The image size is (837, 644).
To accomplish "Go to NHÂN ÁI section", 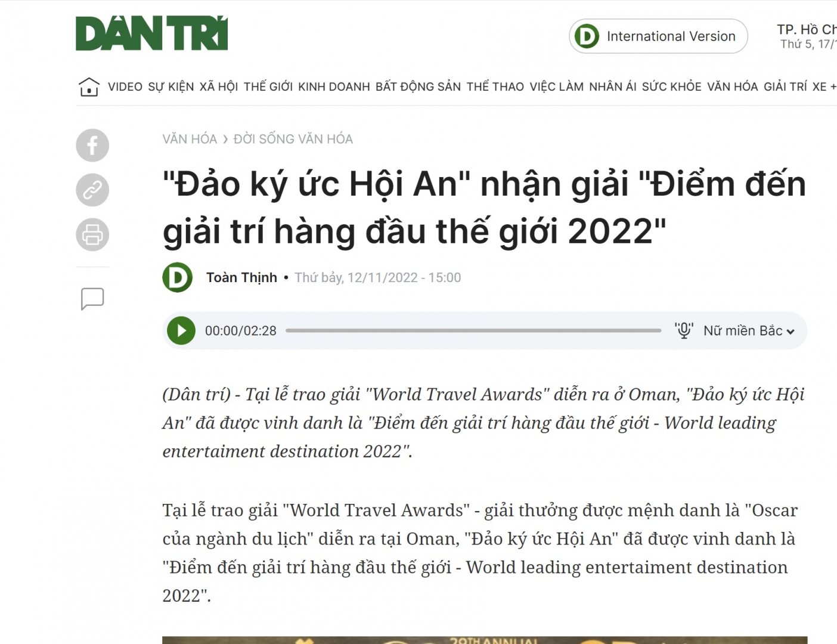I will click(x=613, y=87).
